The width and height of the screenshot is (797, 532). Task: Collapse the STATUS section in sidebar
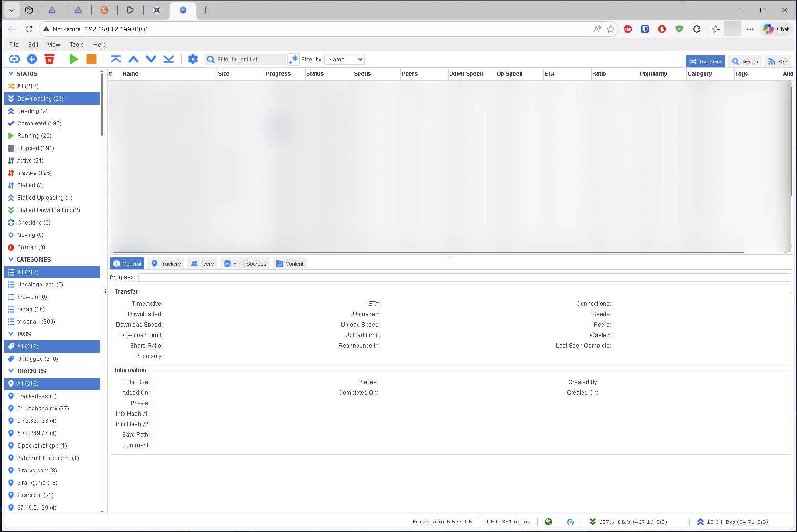pyautogui.click(x=11, y=74)
